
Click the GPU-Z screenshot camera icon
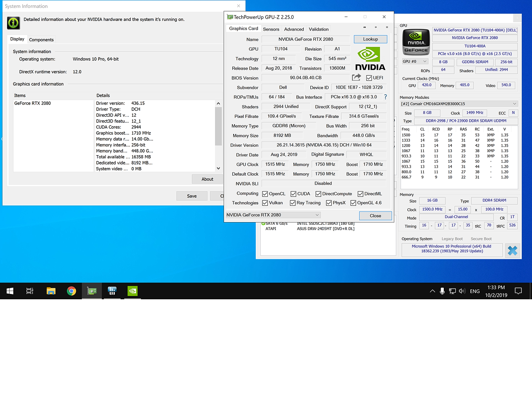tap(364, 27)
